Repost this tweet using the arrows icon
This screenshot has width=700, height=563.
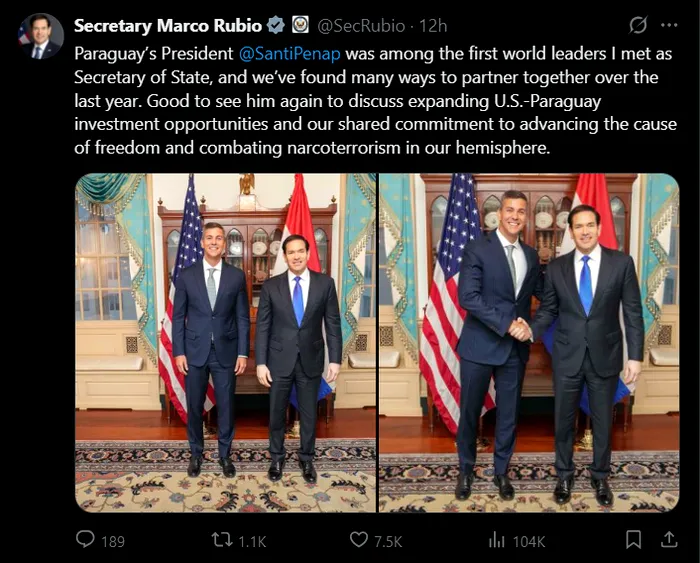(x=222, y=540)
